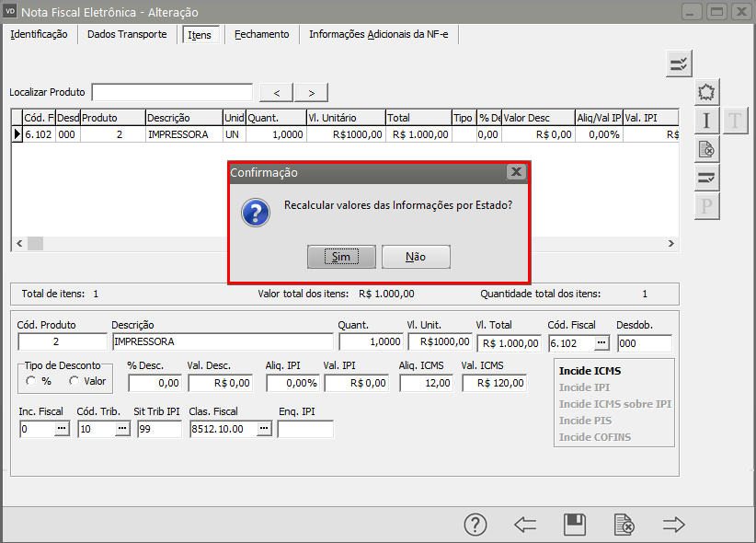The width and height of the screenshot is (756, 543).
Task: Open the Clas. Fiscal lookup ellipsis button
Action: (264, 429)
